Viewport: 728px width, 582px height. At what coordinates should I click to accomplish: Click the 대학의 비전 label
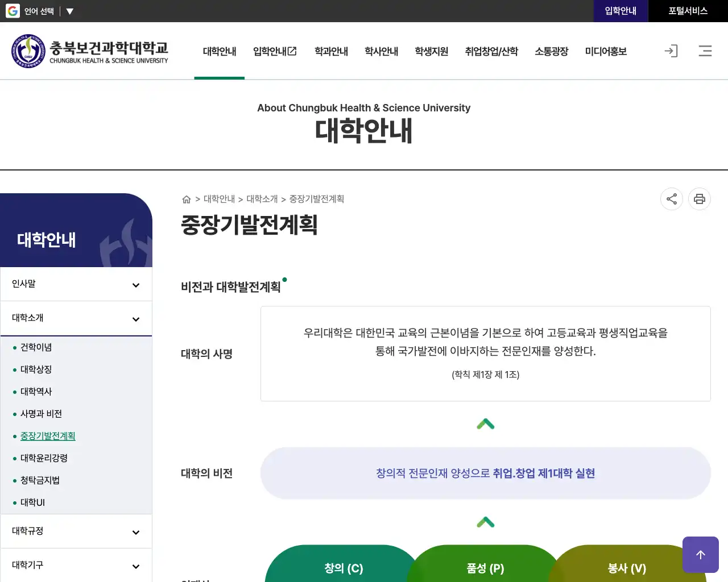(206, 473)
